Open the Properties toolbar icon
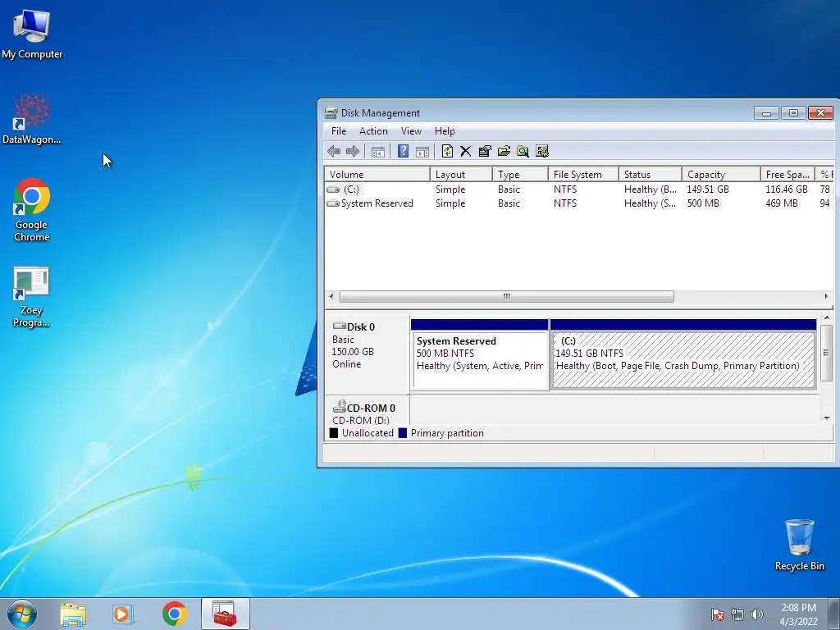The height and width of the screenshot is (630, 840). (x=485, y=152)
